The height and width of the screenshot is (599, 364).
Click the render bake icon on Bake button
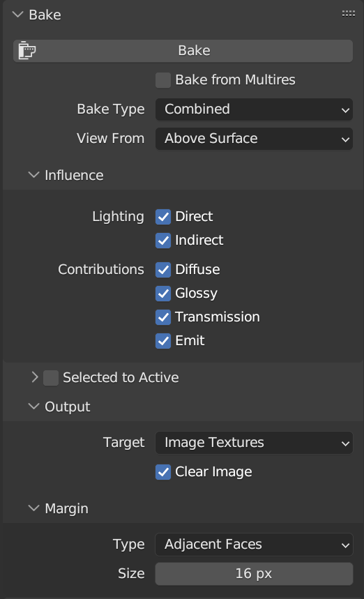[x=26, y=50]
